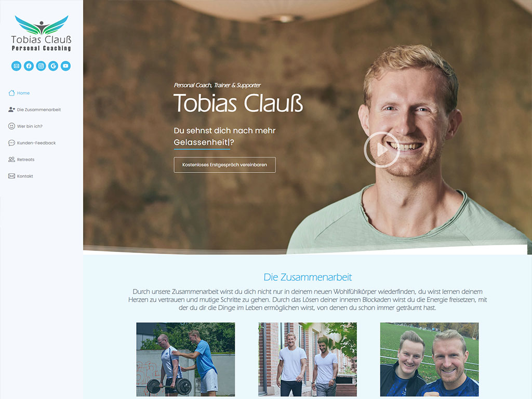
Task: Open the Die Zusammenarbeit menu item
Action: [35, 110]
